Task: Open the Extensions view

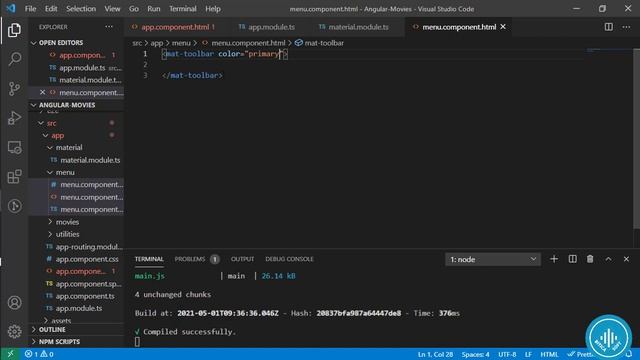Action: (14, 177)
